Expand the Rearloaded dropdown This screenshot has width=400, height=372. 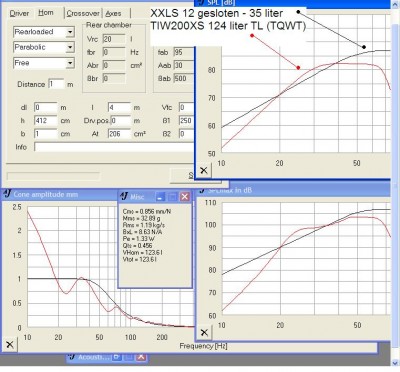[x=70, y=32]
